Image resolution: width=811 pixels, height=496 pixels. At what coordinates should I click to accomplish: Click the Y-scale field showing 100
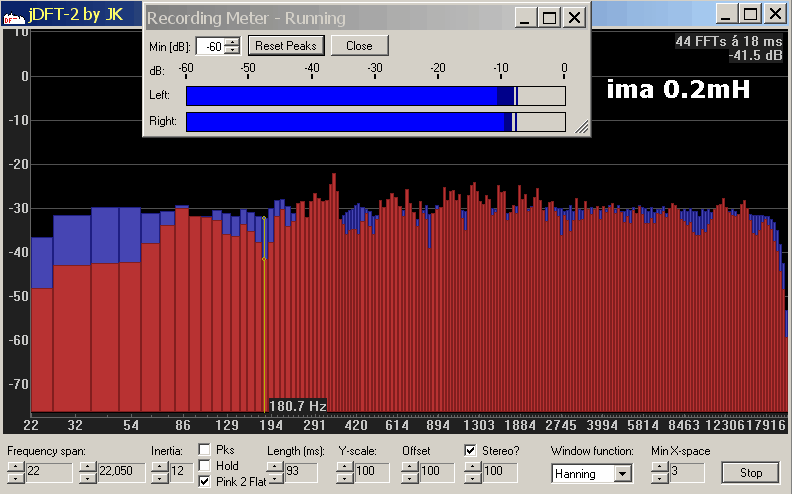(x=371, y=472)
